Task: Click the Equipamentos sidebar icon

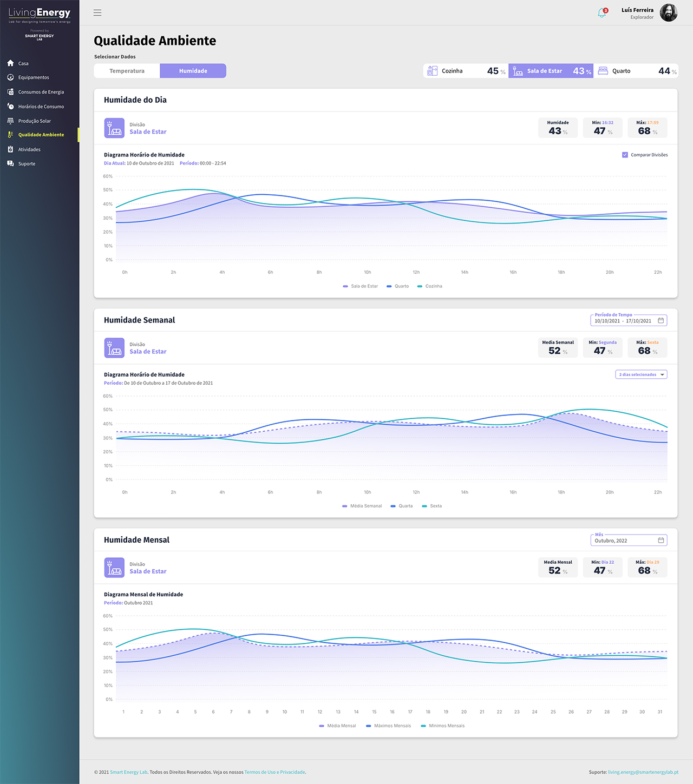Action: point(10,77)
